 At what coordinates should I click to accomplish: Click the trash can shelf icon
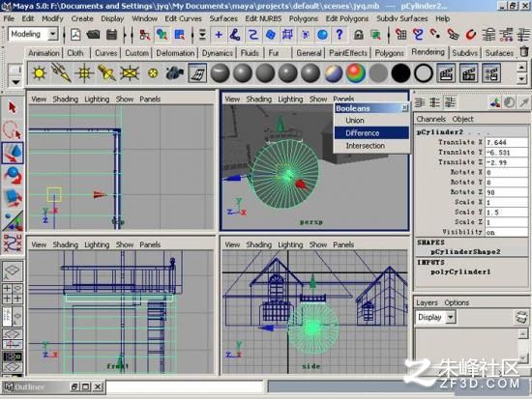(524, 52)
